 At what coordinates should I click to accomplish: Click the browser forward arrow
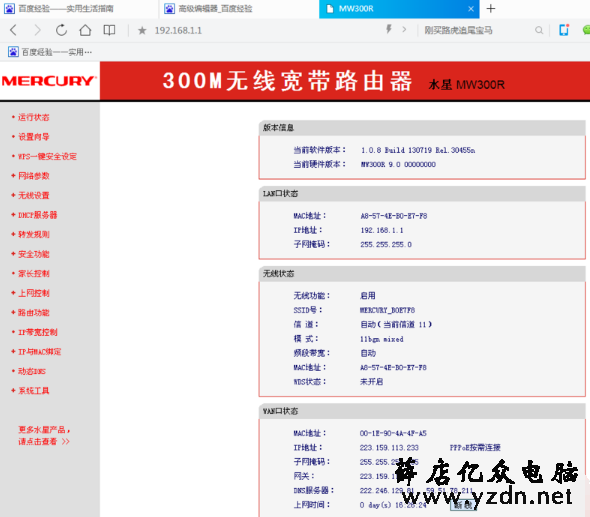click(x=37, y=30)
